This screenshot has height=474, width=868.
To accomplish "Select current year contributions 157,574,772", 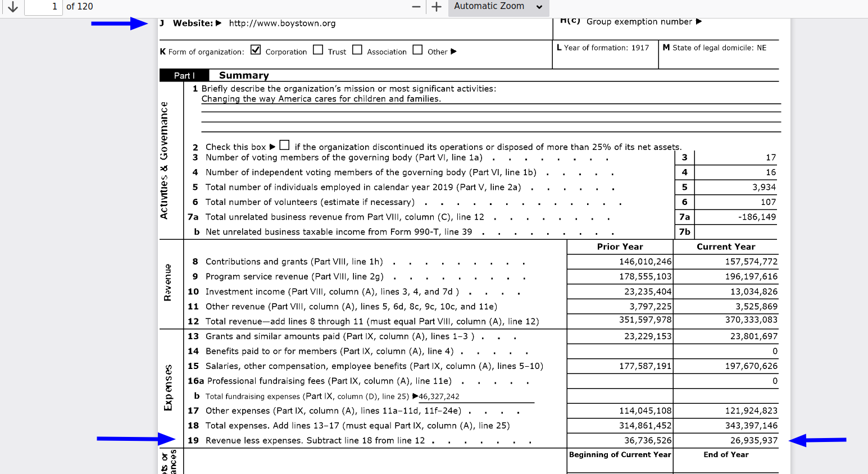I will tap(751, 262).
